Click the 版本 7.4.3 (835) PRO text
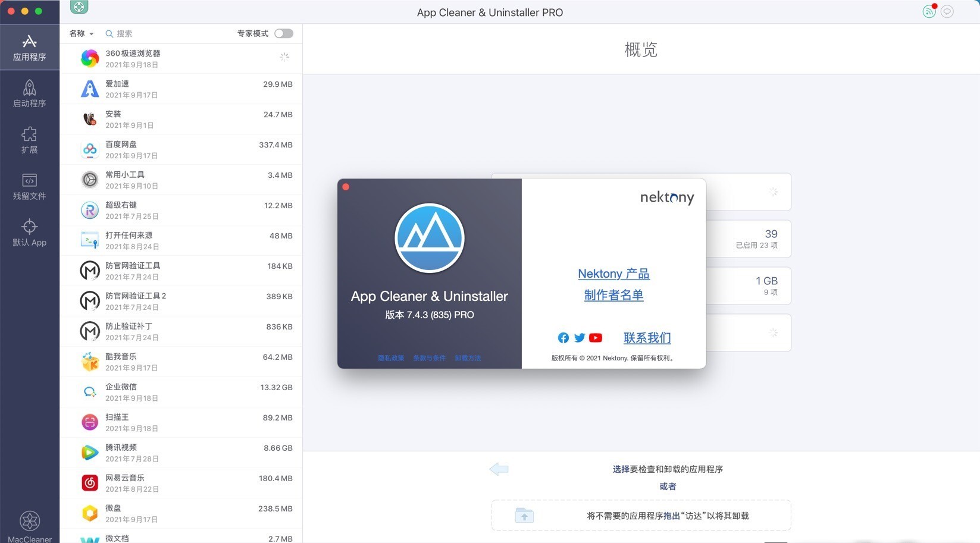980x543 pixels. 430,315
